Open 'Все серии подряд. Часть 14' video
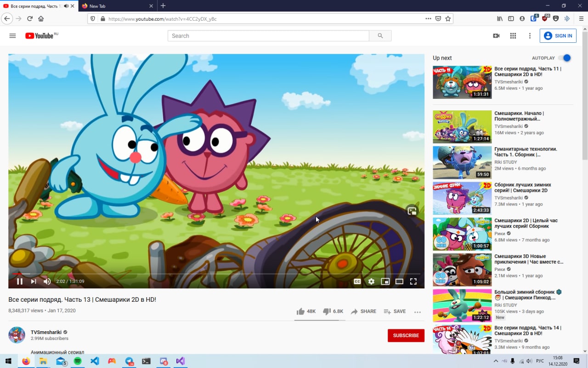 pos(528,330)
